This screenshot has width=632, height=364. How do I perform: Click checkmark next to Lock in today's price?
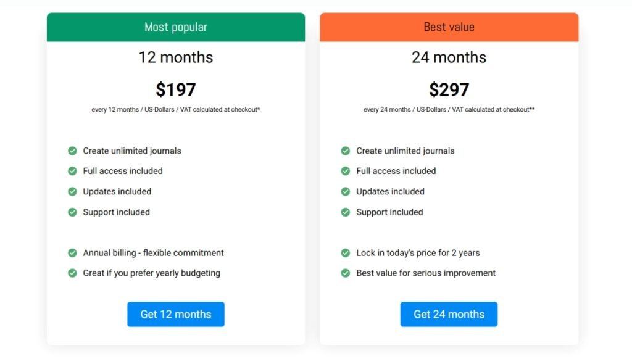(346, 253)
